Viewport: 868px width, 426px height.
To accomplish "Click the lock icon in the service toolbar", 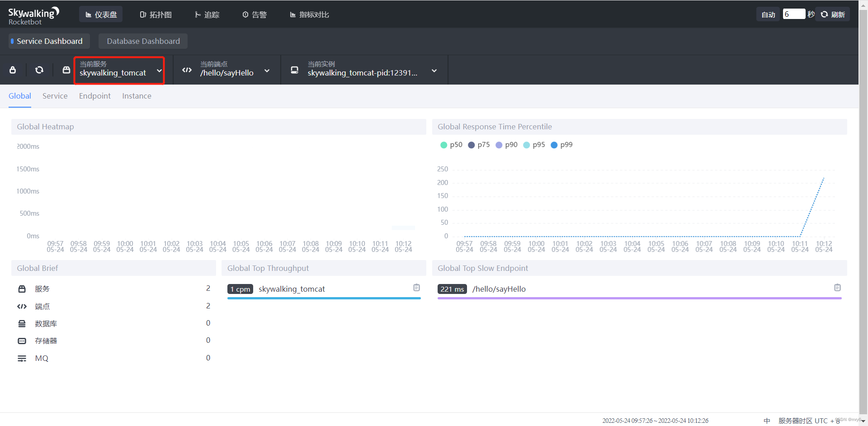I will pyautogui.click(x=13, y=70).
